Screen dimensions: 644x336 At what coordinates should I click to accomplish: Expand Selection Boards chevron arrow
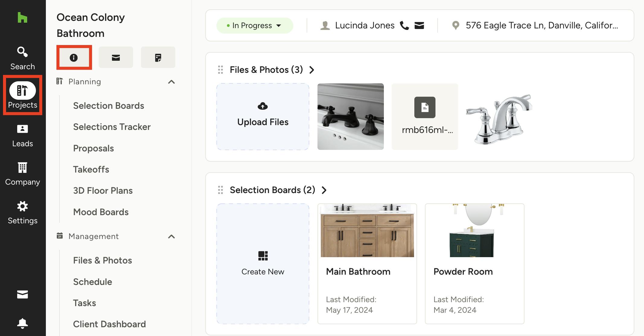tap(324, 190)
